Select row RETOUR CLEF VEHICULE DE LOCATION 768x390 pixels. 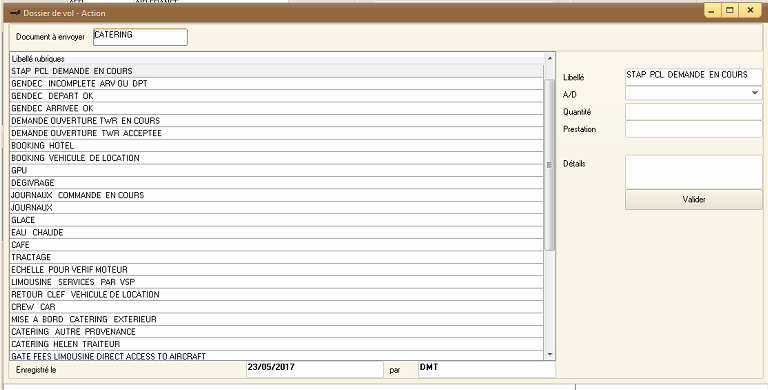click(x=277, y=294)
